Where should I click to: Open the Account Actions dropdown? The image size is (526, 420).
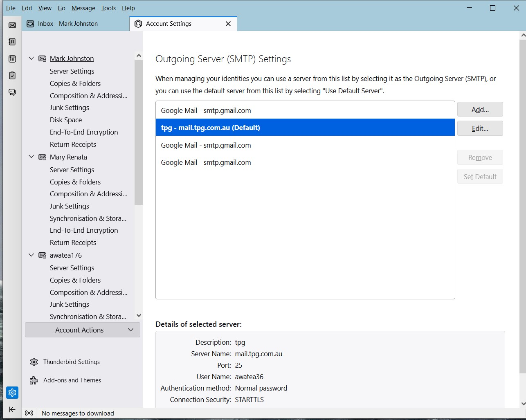(x=82, y=330)
